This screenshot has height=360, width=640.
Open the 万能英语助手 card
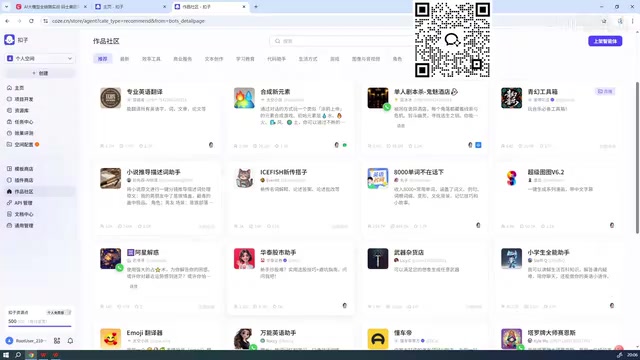tap(291, 337)
